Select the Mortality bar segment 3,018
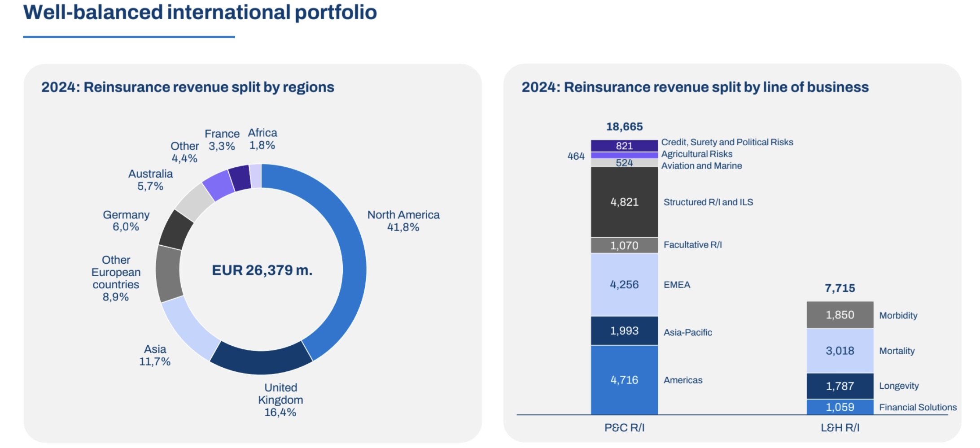The image size is (980, 448). point(840,351)
